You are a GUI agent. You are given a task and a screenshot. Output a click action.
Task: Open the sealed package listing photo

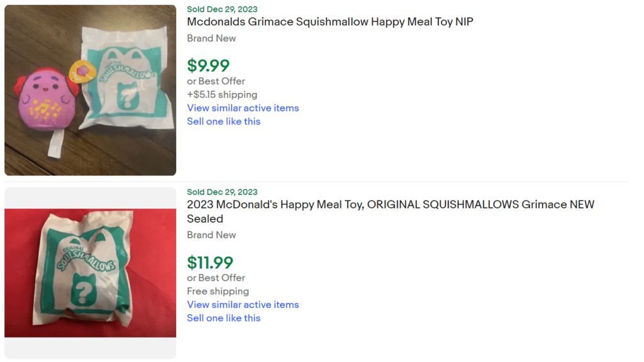pyautogui.click(x=89, y=270)
